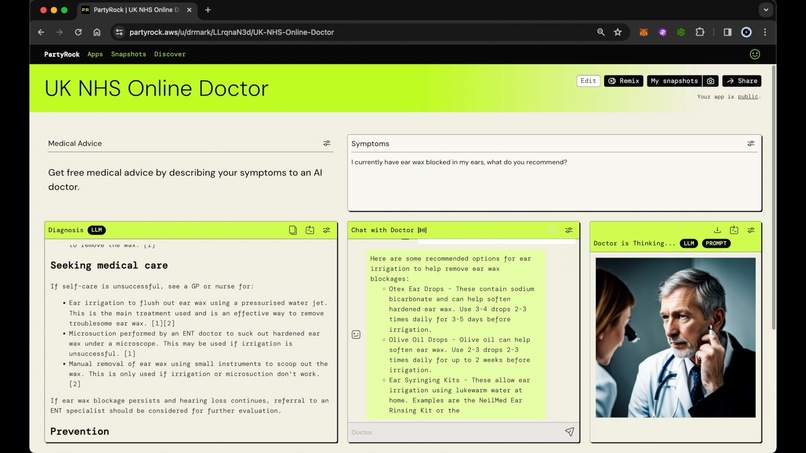
Task: Click the generated doctor image
Action: tap(675, 338)
